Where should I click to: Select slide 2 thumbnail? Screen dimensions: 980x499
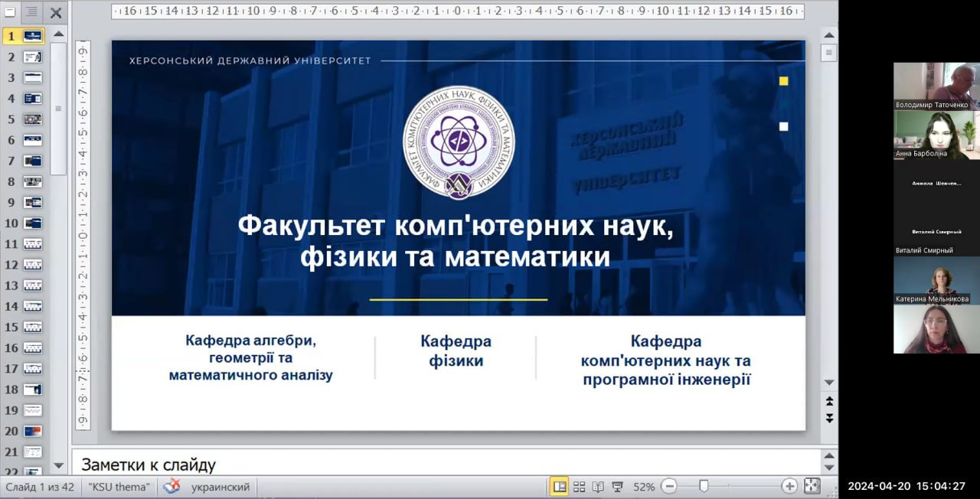coord(32,57)
